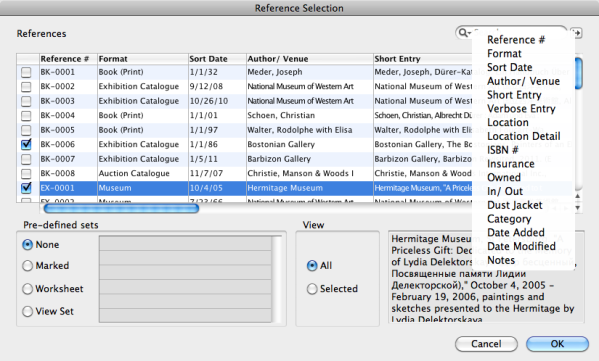This screenshot has height=361, width=599.
Task: Click the Cancel button
Action: [x=486, y=344]
